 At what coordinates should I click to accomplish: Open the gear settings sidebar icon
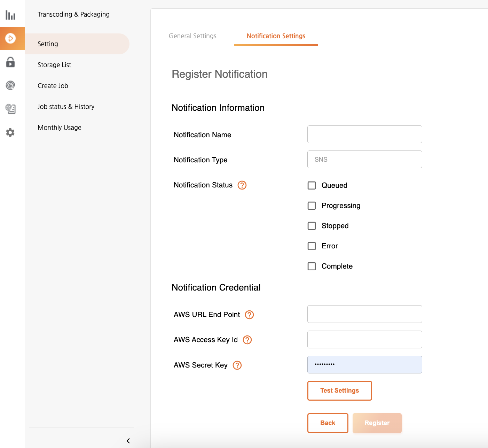(10, 132)
